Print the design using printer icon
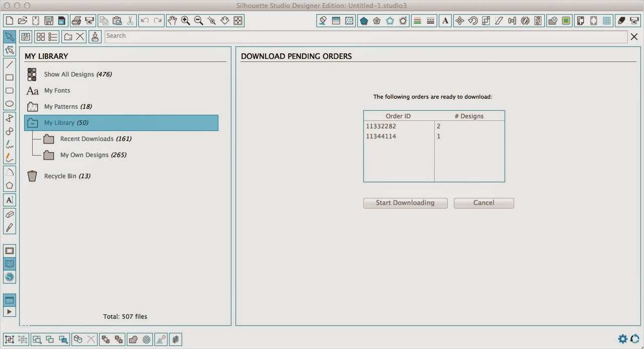644x349 pixels. coord(76,21)
